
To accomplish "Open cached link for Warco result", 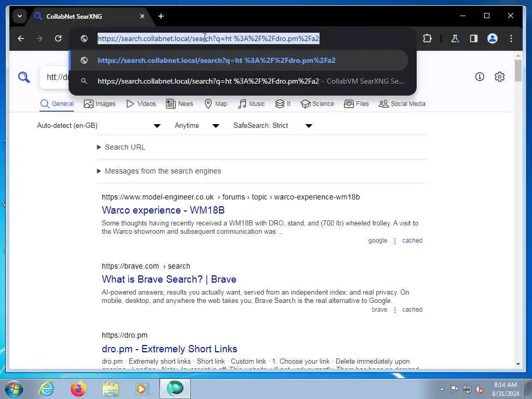I will pos(412,241).
